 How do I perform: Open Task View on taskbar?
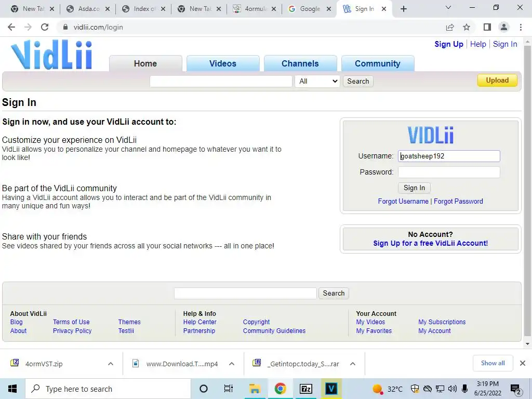pos(229,389)
